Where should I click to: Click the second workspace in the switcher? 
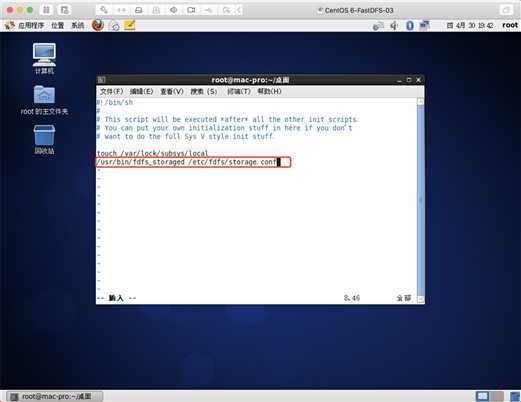pos(497,396)
